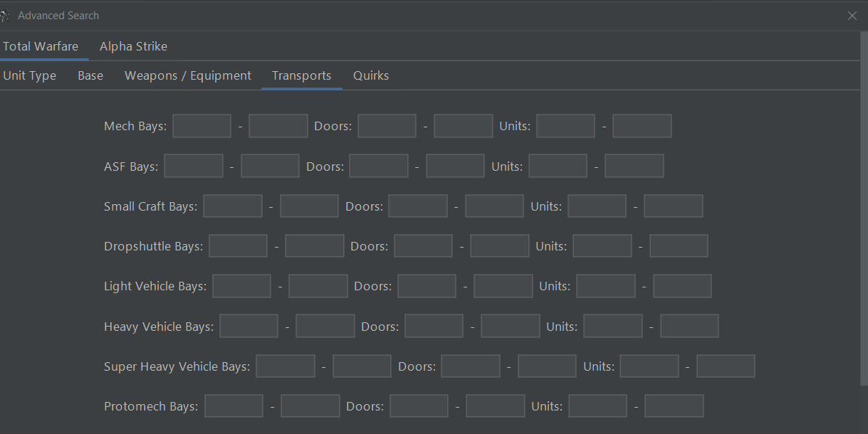Open the Unit Type tab
Viewport: 868px width, 434px height.
click(29, 75)
